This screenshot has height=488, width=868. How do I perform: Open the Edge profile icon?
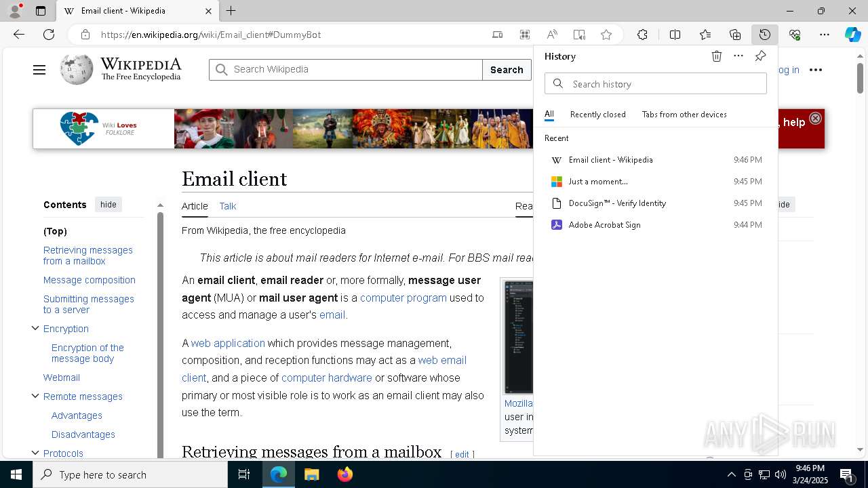(x=15, y=10)
